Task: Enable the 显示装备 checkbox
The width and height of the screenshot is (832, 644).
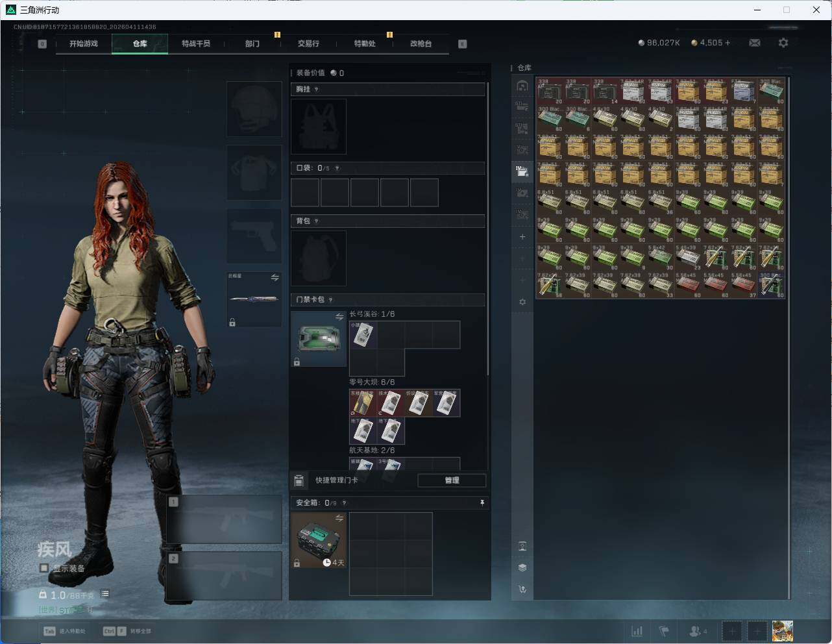Action: pyautogui.click(x=43, y=568)
